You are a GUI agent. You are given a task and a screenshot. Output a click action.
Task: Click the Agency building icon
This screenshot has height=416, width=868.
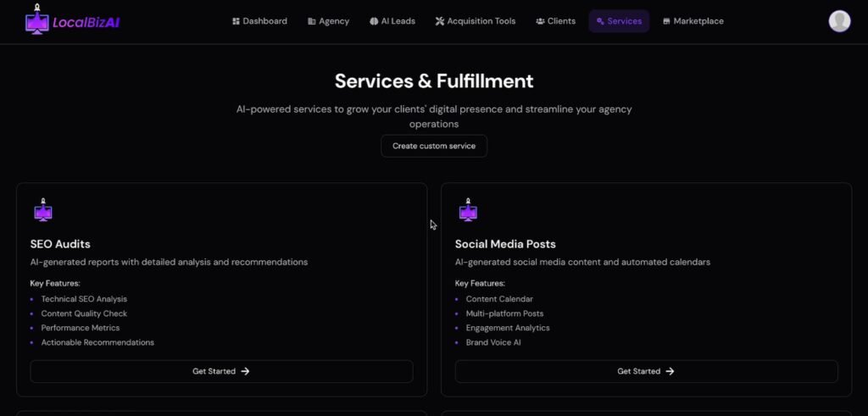click(312, 21)
